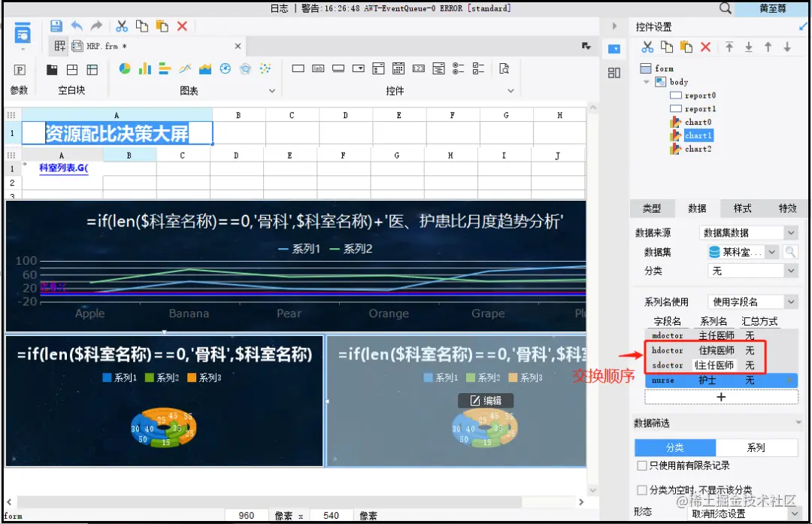
Task: Insert a gauge chart
Action: (226, 68)
